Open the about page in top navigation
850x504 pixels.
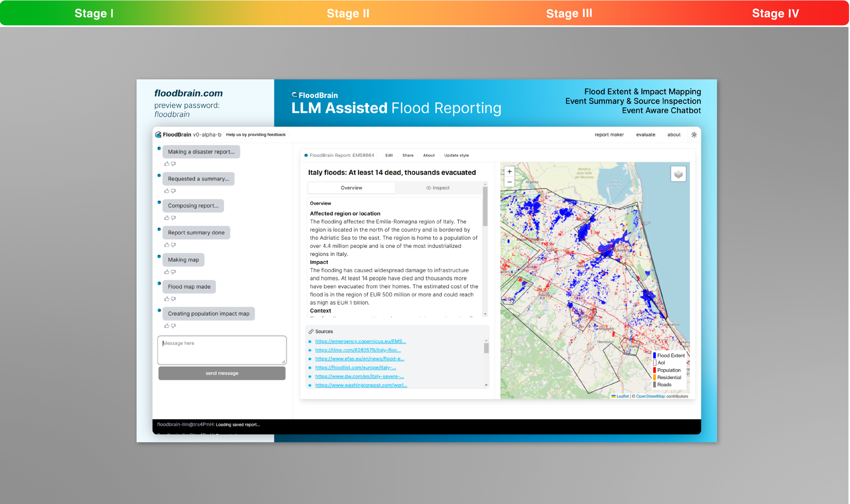coord(674,135)
